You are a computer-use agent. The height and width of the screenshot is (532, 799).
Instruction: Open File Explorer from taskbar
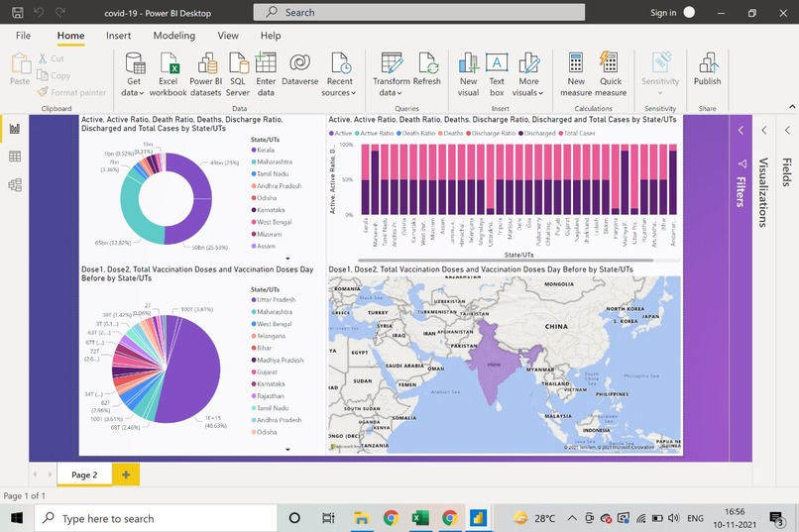361,518
